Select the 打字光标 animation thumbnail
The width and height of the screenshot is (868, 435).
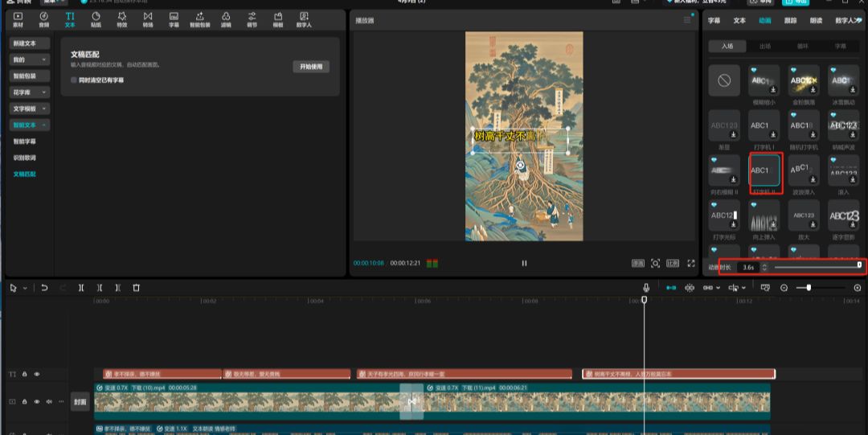(x=724, y=215)
